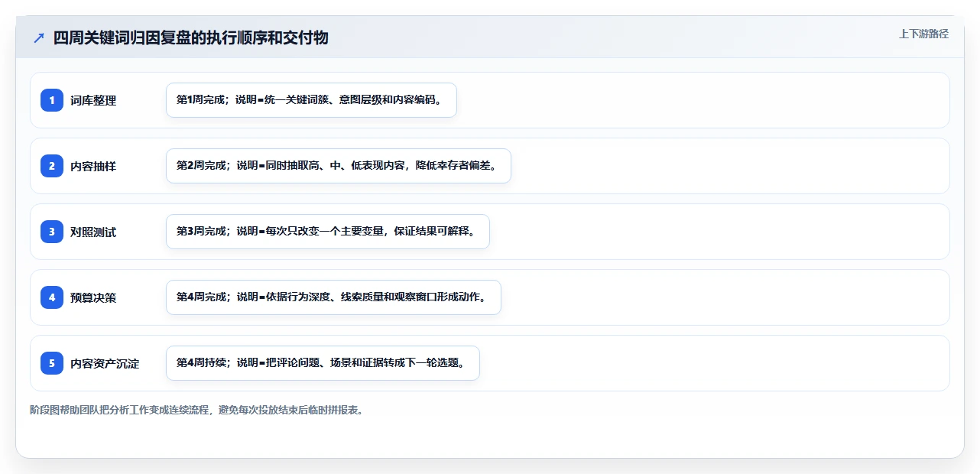Click the 对照测试 step label
Viewport: 980px width, 474px height.
pos(93,232)
